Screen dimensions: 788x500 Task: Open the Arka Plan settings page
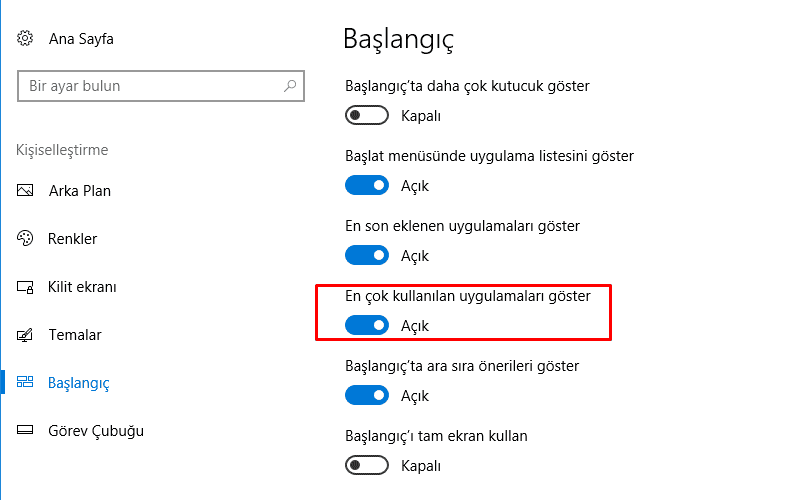79,191
